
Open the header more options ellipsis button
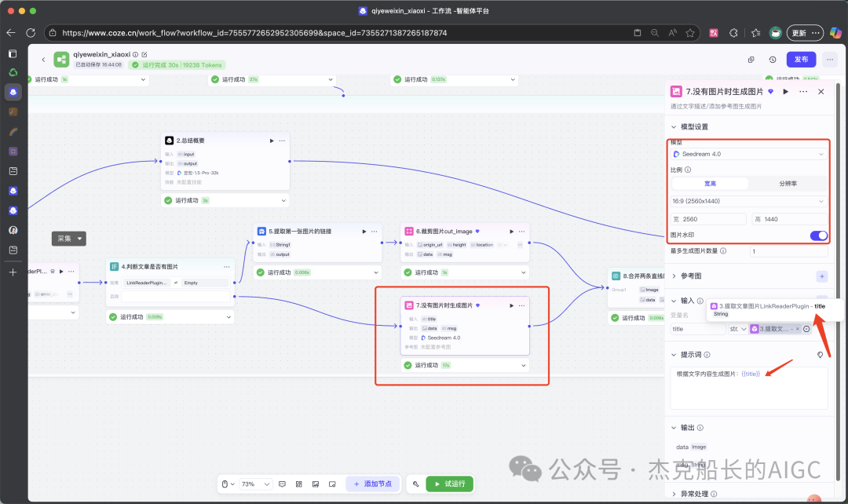[x=830, y=60]
